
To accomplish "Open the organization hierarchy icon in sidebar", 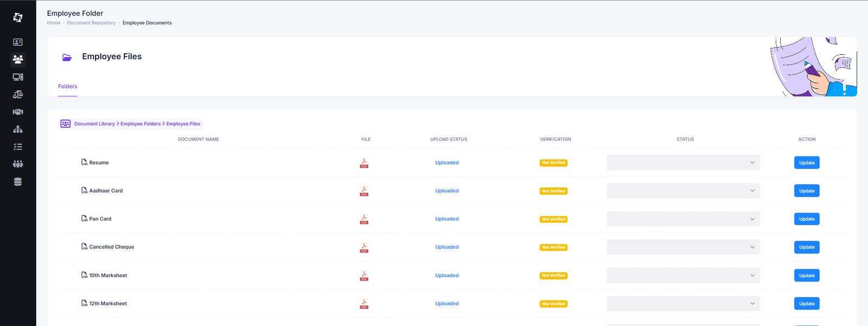I will pos(18,129).
